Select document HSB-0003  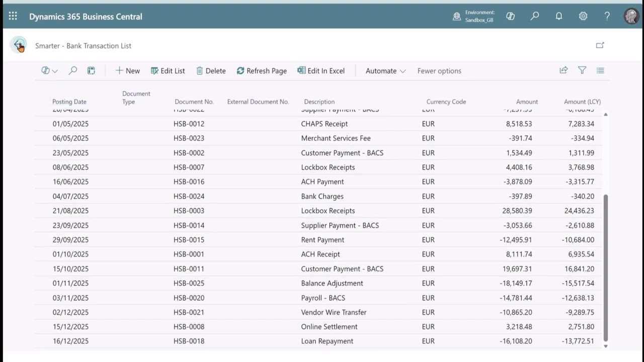[x=189, y=211]
